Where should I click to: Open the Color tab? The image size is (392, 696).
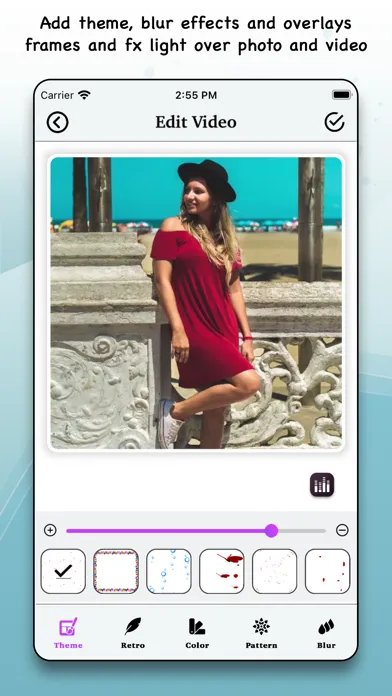[x=197, y=633]
